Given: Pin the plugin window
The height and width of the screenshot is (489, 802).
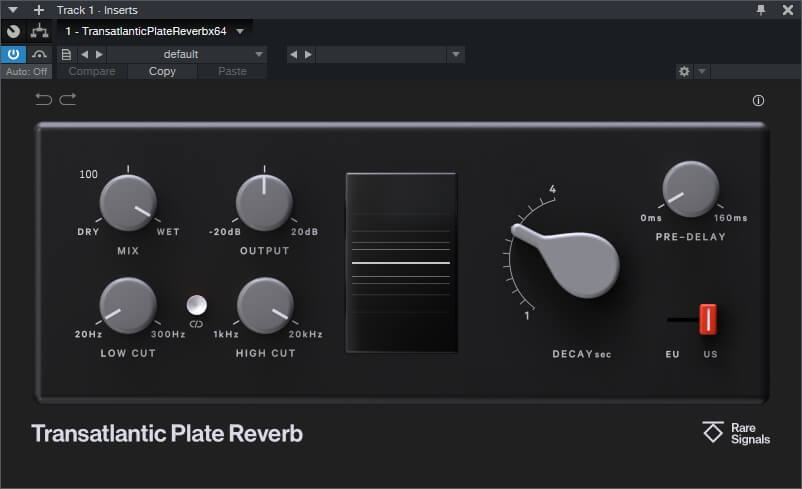Looking at the screenshot, I should point(761,10).
